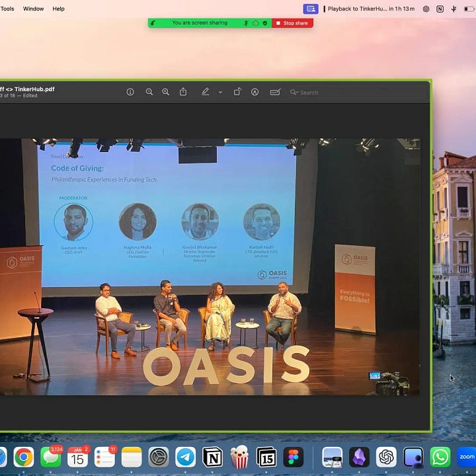Open 'Playback to TinkerHu...' menu bar item
This screenshot has height=476, width=476.
tap(369, 9)
